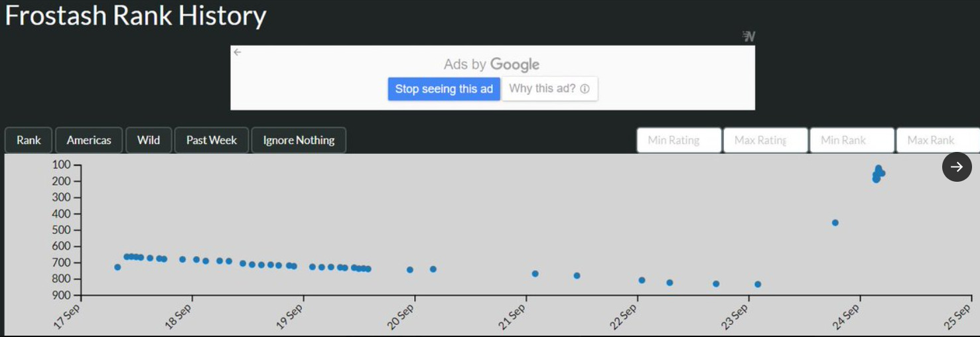Click the ad network logo above the ad
The height and width of the screenshot is (337, 980).
pyautogui.click(x=749, y=36)
